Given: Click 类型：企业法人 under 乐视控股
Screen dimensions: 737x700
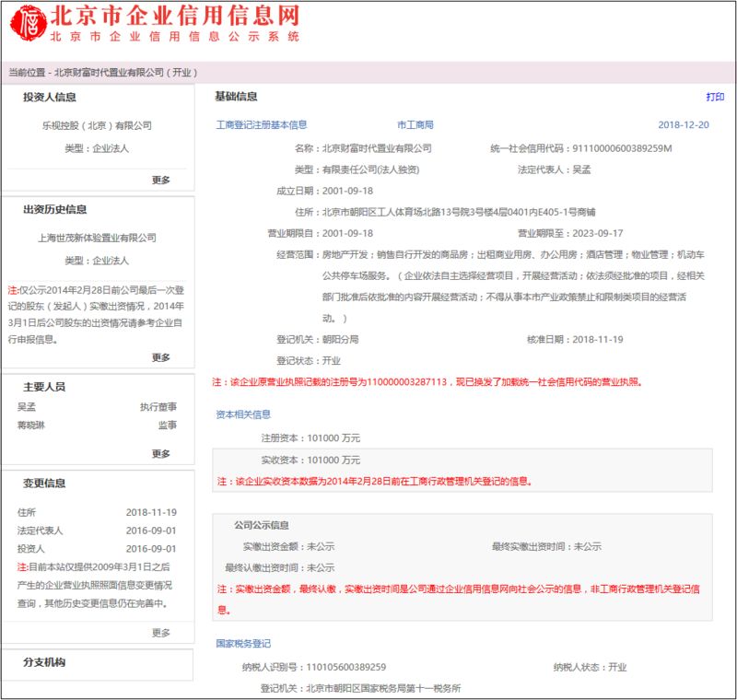Looking at the screenshot, I should click(x=97, y=148).
